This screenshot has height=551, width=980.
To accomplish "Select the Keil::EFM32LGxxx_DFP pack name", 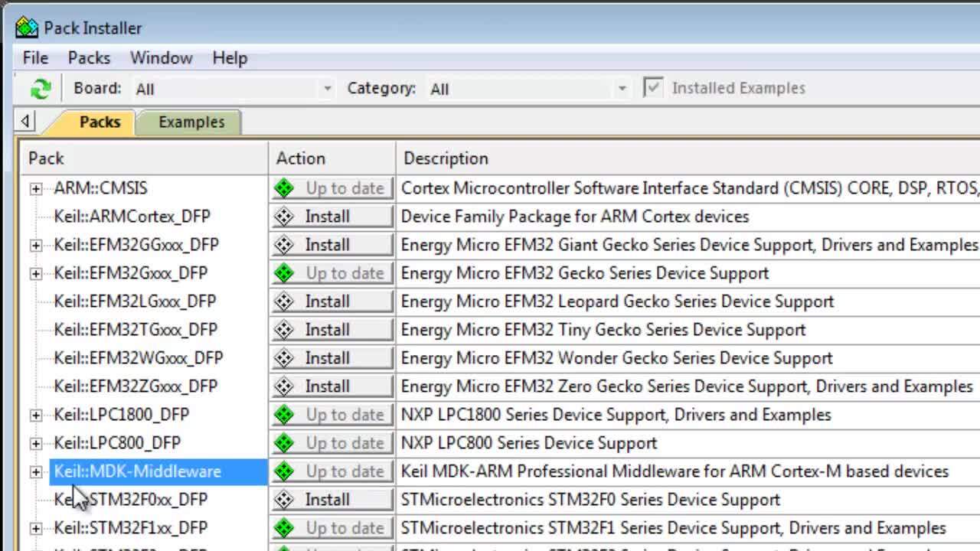I will (135, 302).
